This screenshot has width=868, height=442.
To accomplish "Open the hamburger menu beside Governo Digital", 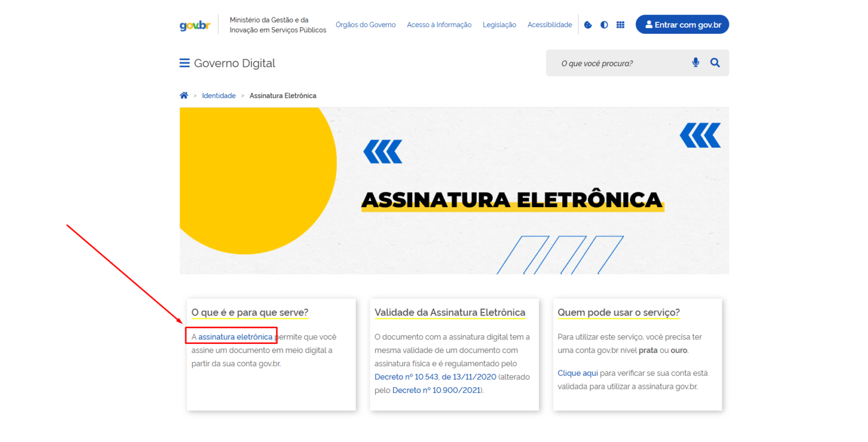I will point(184,63).
